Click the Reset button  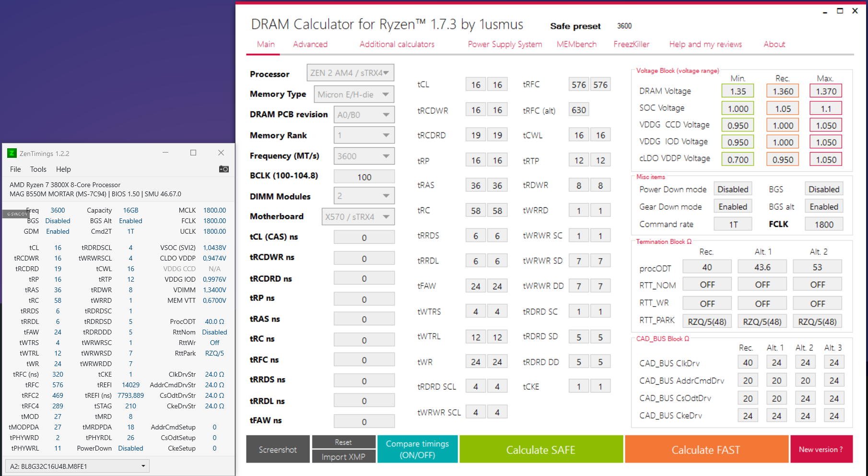pyautogui.click(x=343, y=442)
